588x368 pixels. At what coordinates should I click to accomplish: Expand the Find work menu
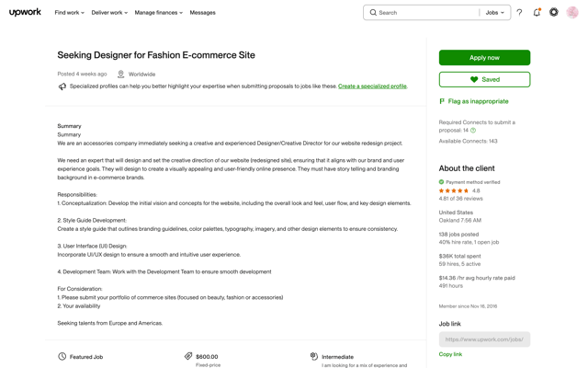pos(70,12)
